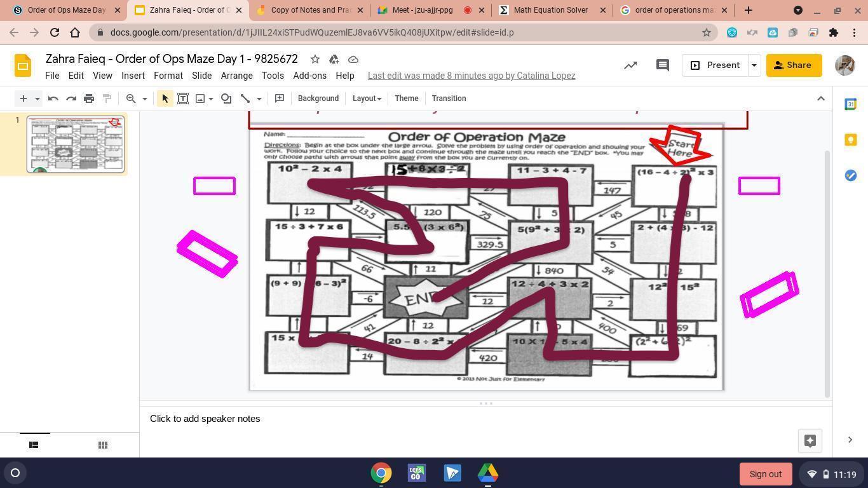
Task: Click the Sign out button
Action: pos(766,474)
